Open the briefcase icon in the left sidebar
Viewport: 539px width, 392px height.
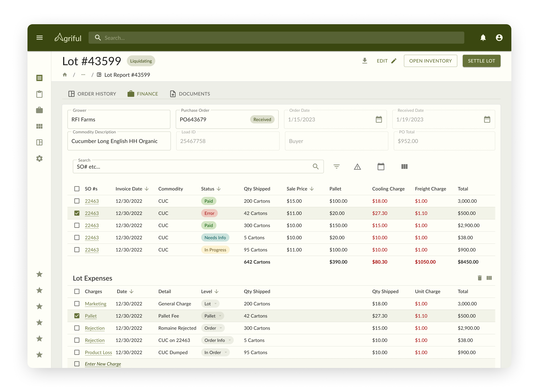coord(39,110)
